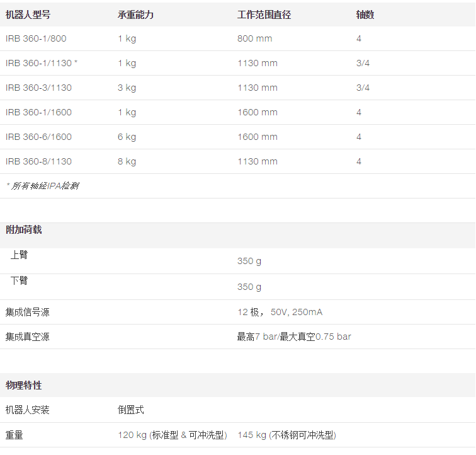This screenshot has width=476, height=455.
Task: Click the 集成信号源 label
Action: pos(27,312)
